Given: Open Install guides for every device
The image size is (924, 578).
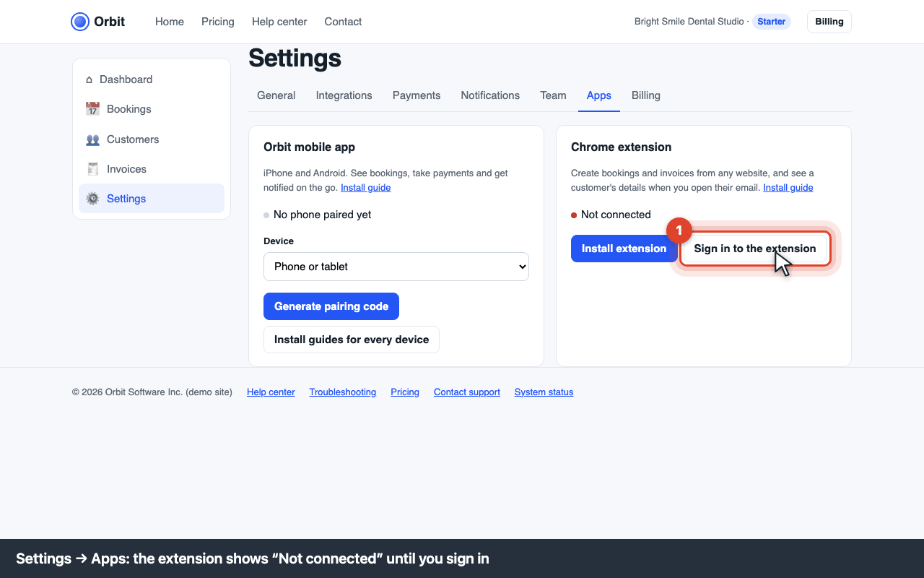Looking at the screenshot, I should [352, 340].
